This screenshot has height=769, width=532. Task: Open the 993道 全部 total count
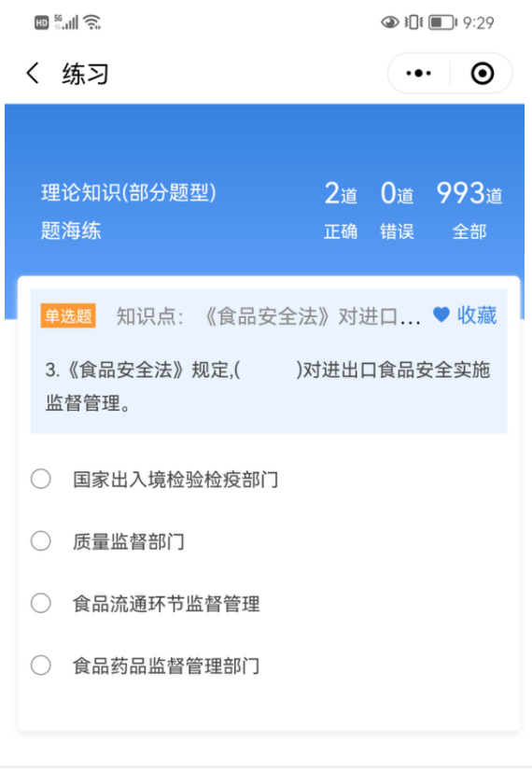tap(469, 210)
